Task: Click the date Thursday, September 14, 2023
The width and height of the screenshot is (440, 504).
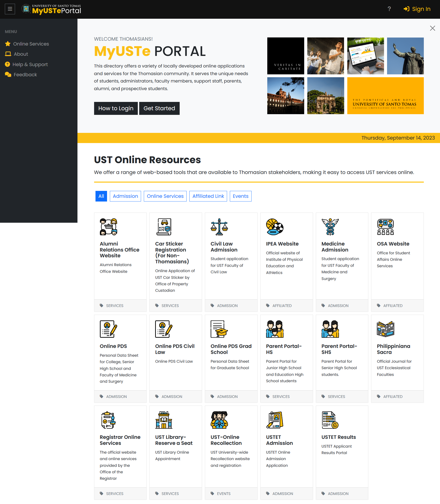Action: (398, 138)
